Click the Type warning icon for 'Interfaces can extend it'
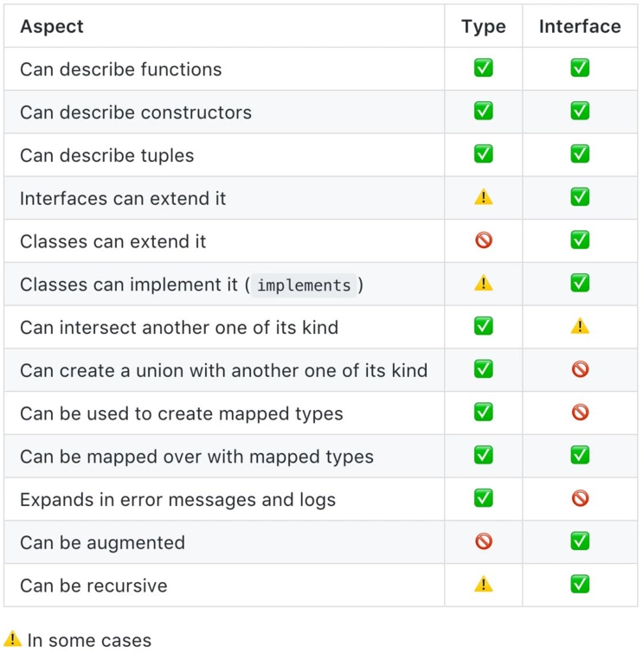The width and height of the screenshot is (643, 672). point(484,197)
